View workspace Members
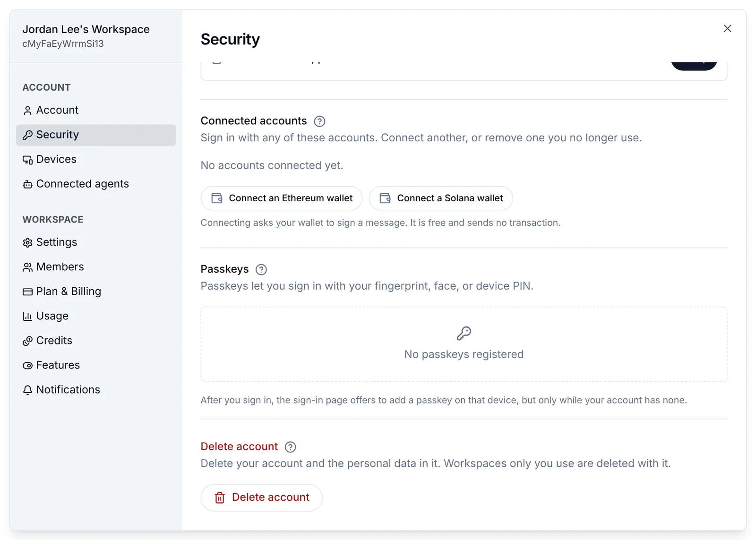Viewport: 756px width, 540px height. 96,267
